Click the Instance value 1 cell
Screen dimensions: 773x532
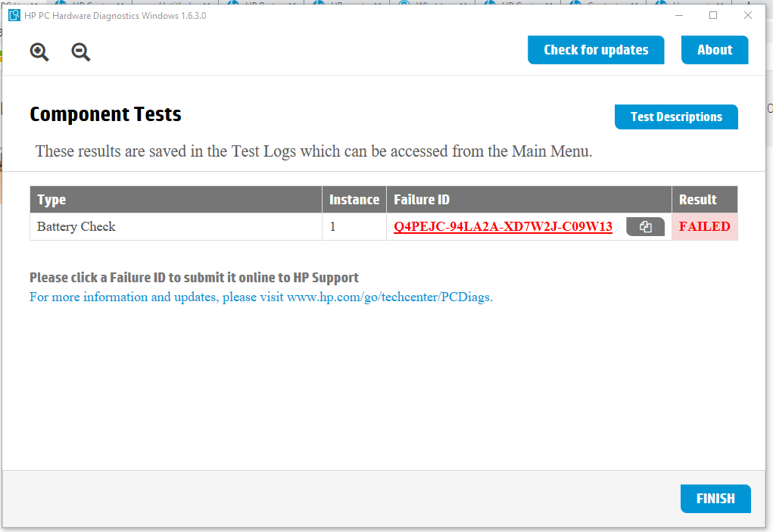(354, 226)
